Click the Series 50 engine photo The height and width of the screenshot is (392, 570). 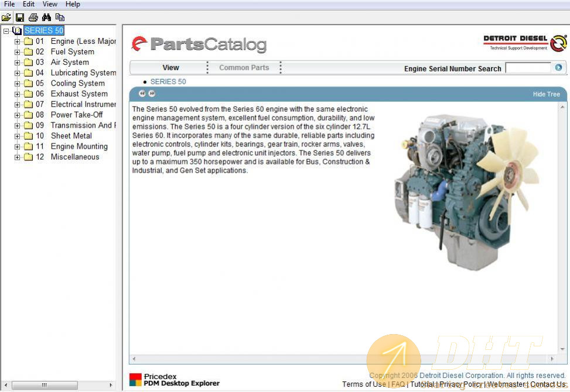(468, 192)
